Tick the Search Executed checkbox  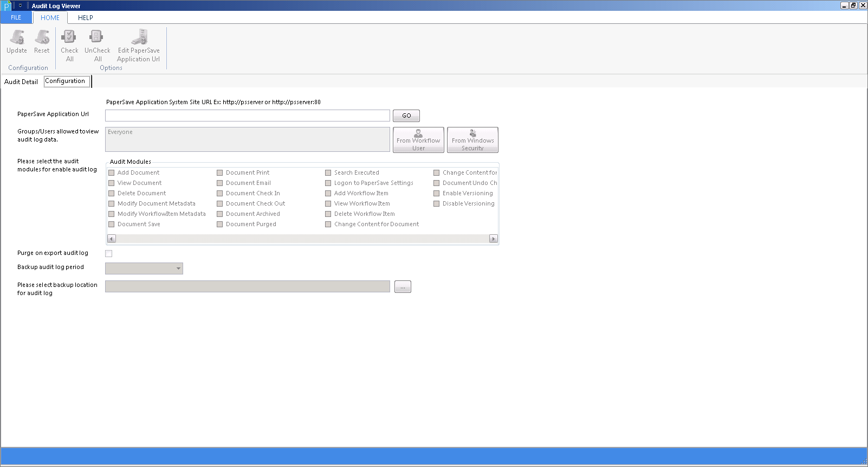328,172
